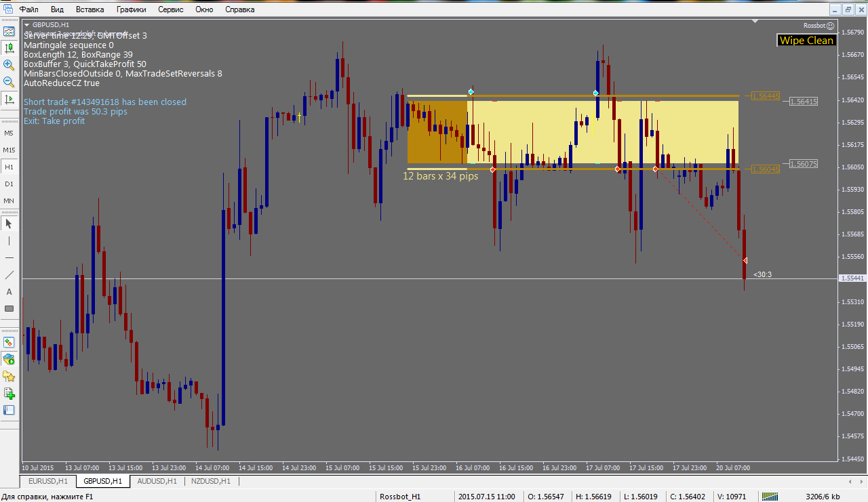Viewport: 868px width, 502px height.
Task: Switch to the NZDUSD,H1 chart tab
Action: point(210,481)
